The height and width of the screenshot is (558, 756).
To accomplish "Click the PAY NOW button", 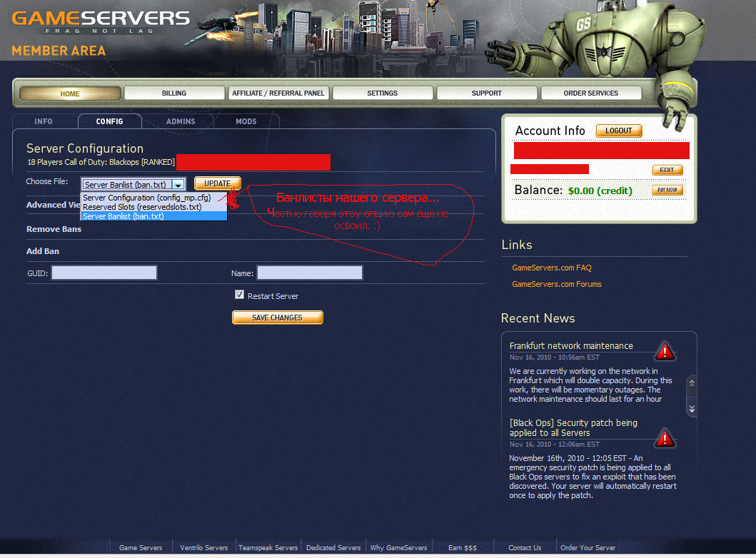I will tap(667, 190).
